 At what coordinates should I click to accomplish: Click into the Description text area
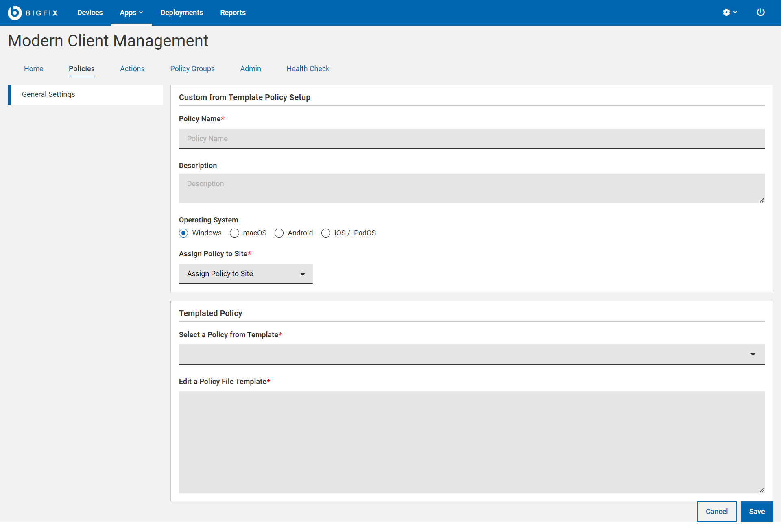(471, 188)
